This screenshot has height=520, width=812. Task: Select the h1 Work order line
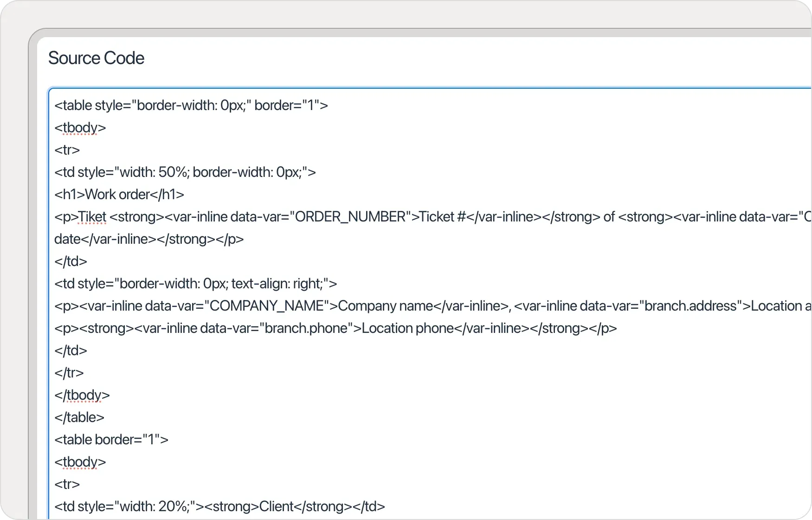click(119, 194)
